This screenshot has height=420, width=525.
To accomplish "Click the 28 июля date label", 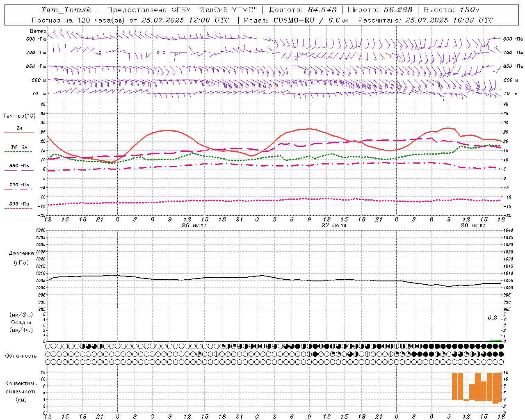I will 473,226.
